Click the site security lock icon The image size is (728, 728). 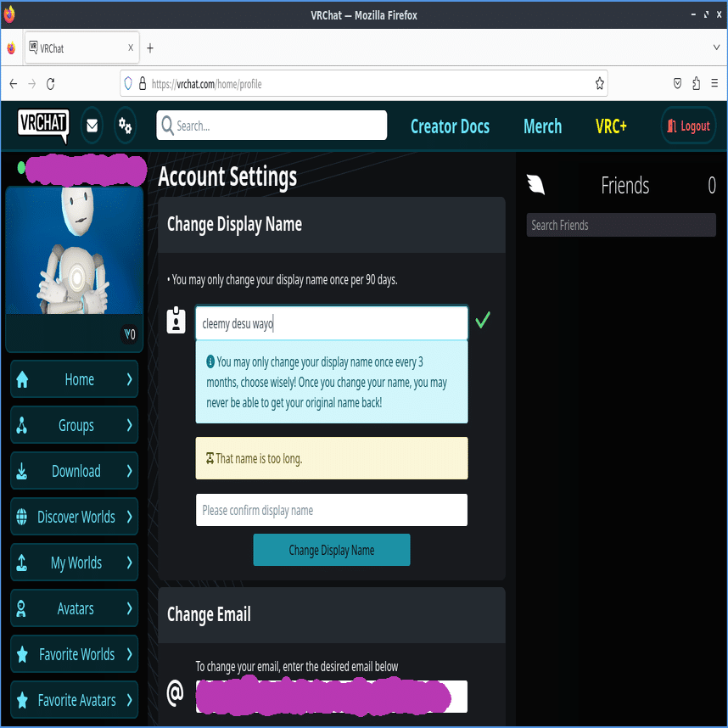point(143,83)
